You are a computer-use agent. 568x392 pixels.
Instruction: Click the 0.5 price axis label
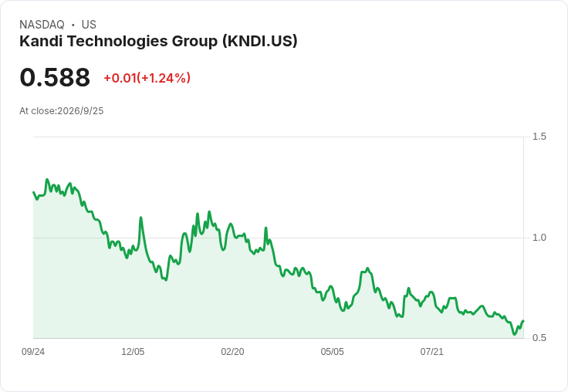coord(539,338)
